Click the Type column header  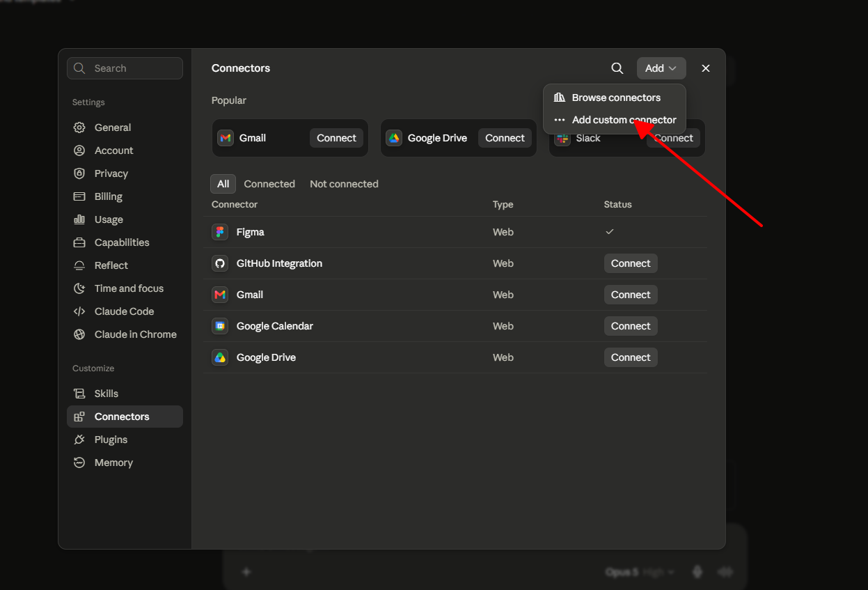(503, 204)
